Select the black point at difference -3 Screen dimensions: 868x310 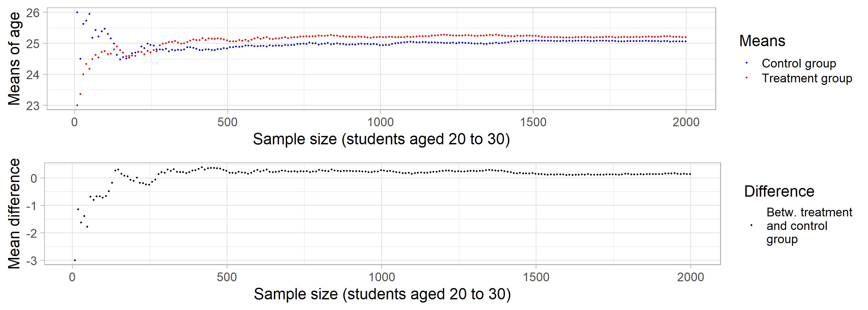pos(75,260)
